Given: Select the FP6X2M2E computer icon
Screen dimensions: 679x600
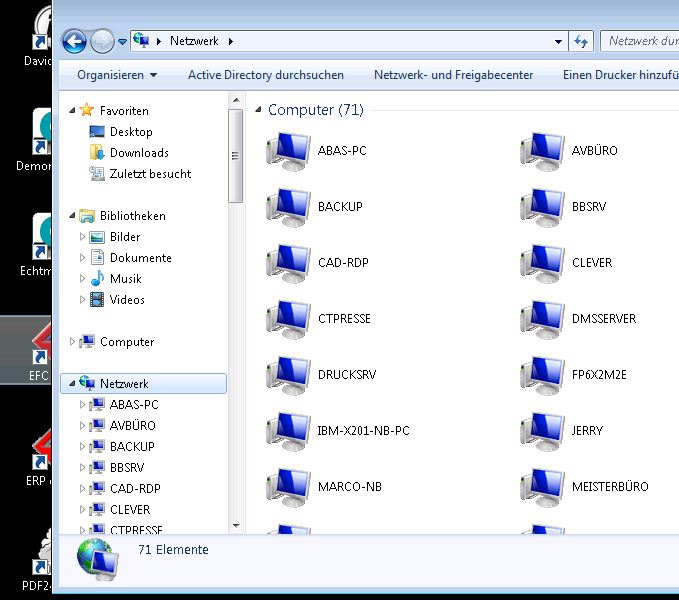Looking at the screenshot, I should [x=542, y=374].
